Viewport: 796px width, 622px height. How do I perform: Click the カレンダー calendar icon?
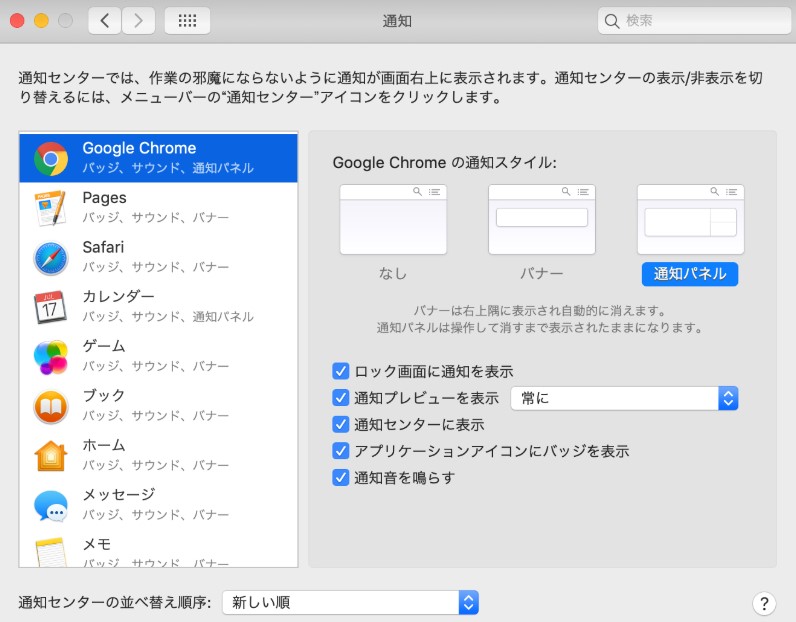tap(50, 307)
